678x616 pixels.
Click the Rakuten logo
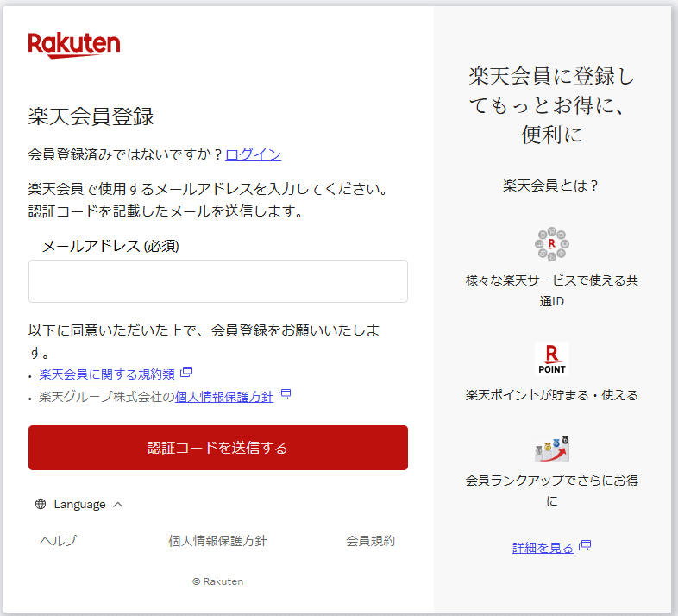point(74,45)
